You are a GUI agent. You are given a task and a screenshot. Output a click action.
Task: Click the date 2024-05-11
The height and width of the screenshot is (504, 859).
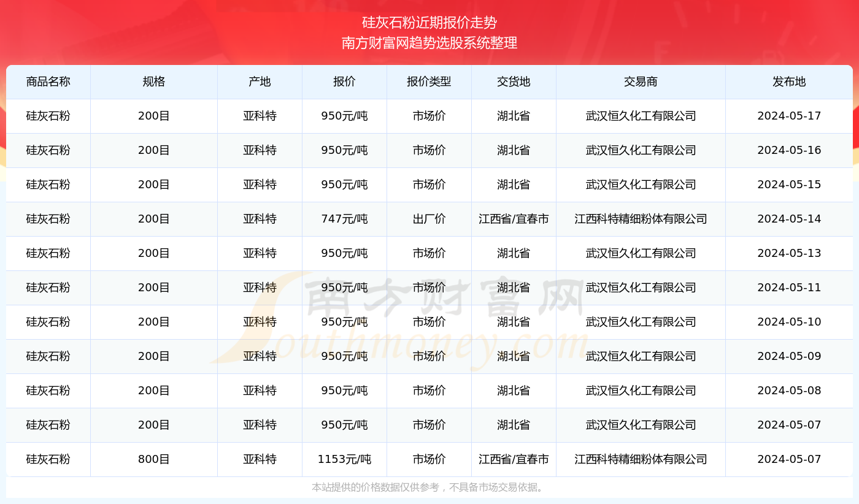tap(789, 288)
